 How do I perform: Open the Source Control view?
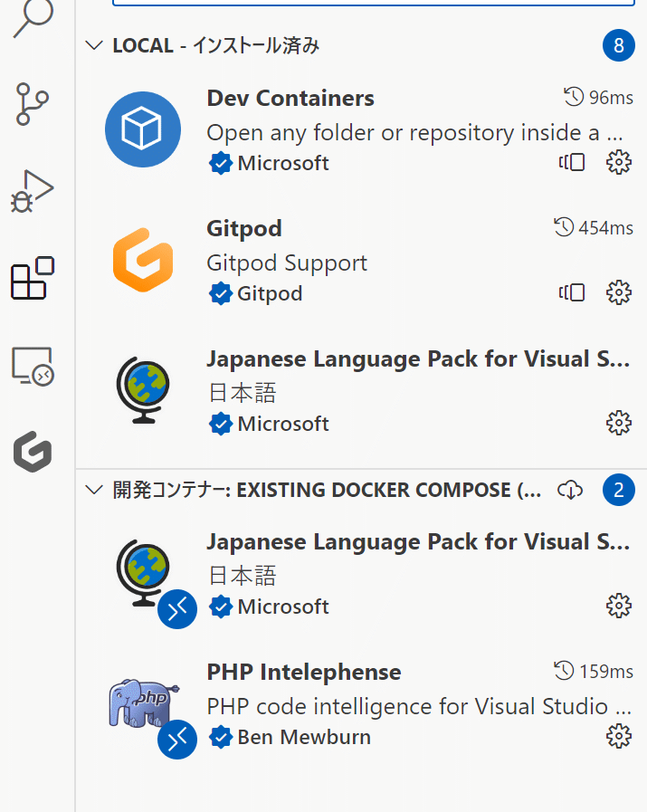click(x=32, y=104)
